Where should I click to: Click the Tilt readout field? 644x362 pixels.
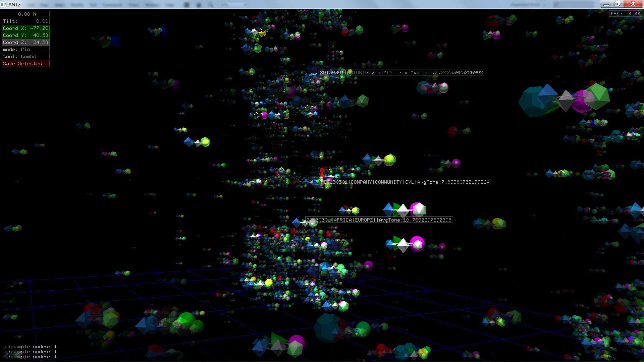click(25, 21)
